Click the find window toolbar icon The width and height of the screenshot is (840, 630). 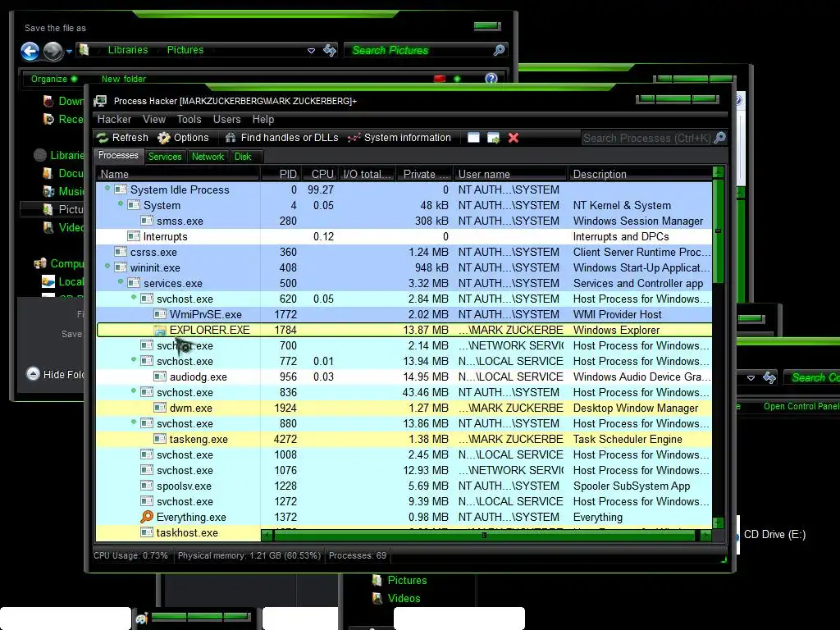click(x=473, y=138)
